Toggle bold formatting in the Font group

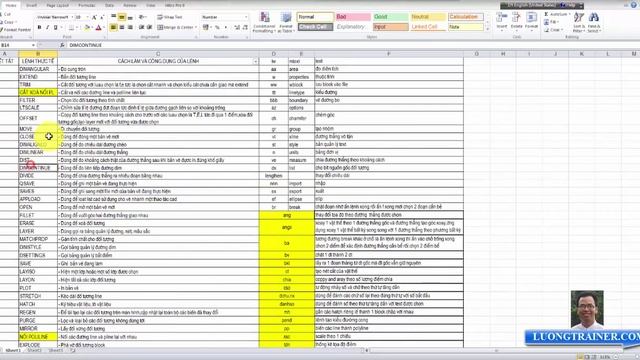[x=40, y=27]
